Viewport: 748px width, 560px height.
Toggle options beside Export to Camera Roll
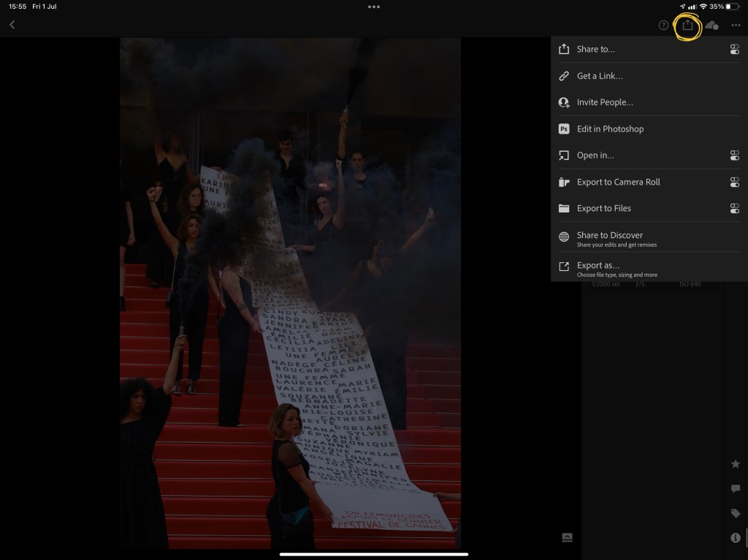click(734, 183)
